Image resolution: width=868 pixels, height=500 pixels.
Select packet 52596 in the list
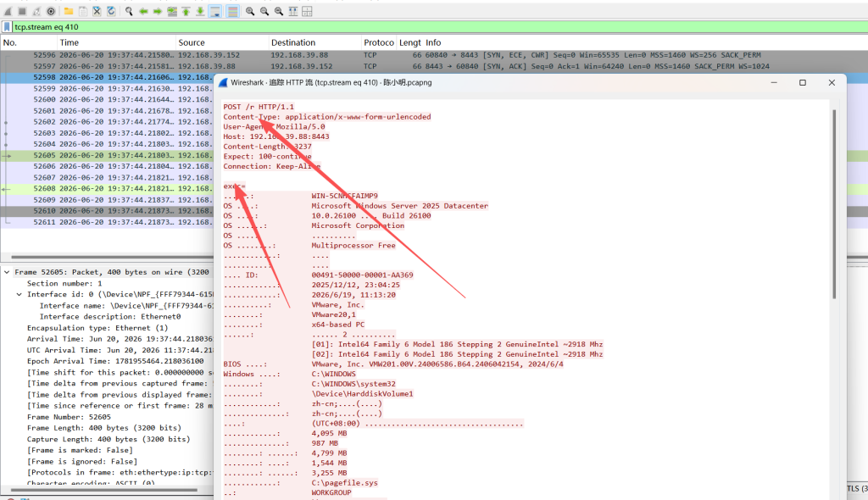434,55
